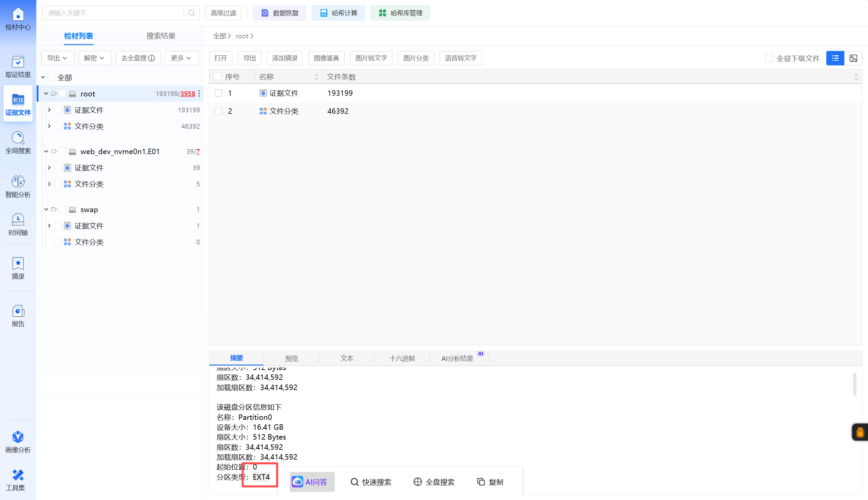Click 语音转文字 button
This screenshot has width=868, height=500.
[461, 58]
